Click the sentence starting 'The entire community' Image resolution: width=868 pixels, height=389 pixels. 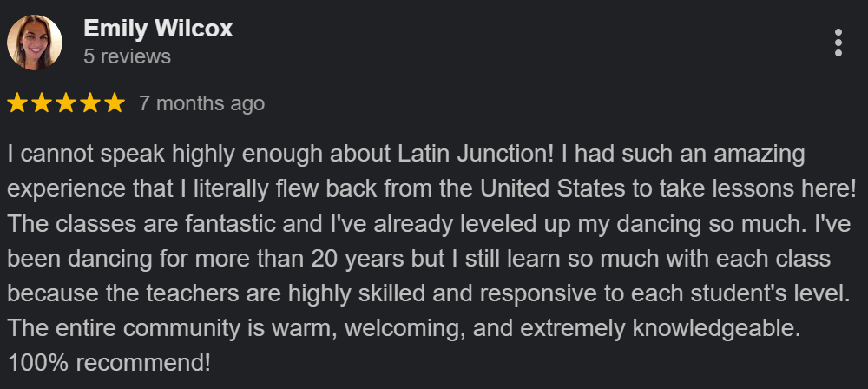[404, 328]
